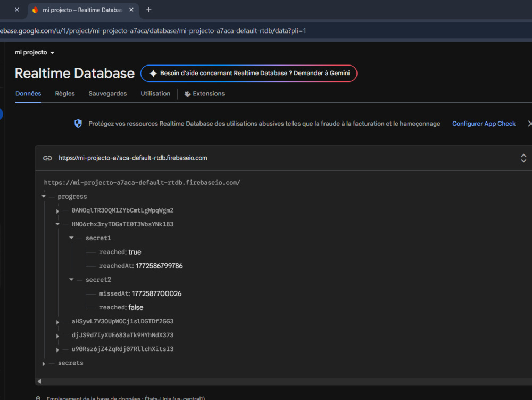Expand node aHSywL7V3OUpWOCj1slDGTDf2GG3
Image resolution: width=532 pixels, height=400 pixels.
click(x=57, y=322)
